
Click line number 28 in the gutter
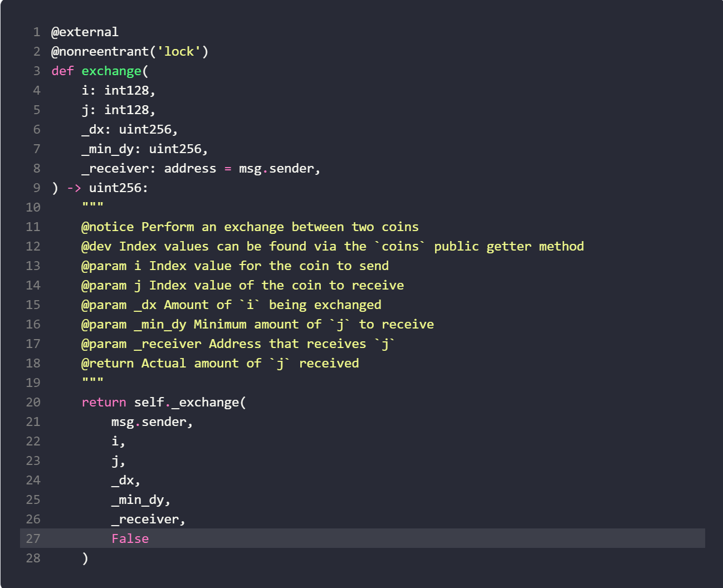(x=33, y=558)
